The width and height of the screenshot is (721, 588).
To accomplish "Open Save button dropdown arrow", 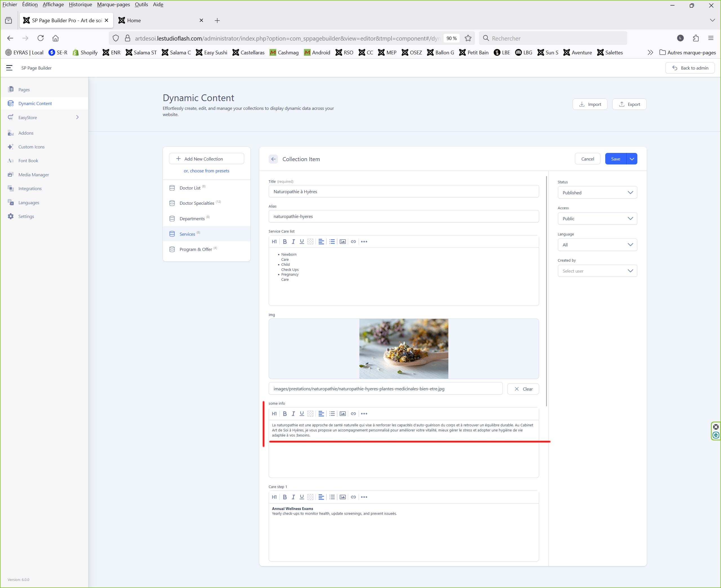I will pos(632,159).
